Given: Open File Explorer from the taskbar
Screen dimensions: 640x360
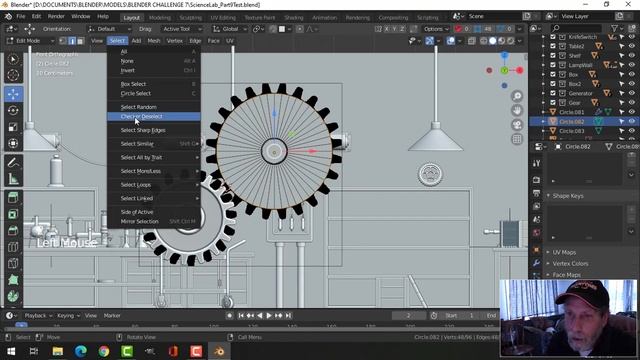Looking at the screenshot, I should pos(58,351).
